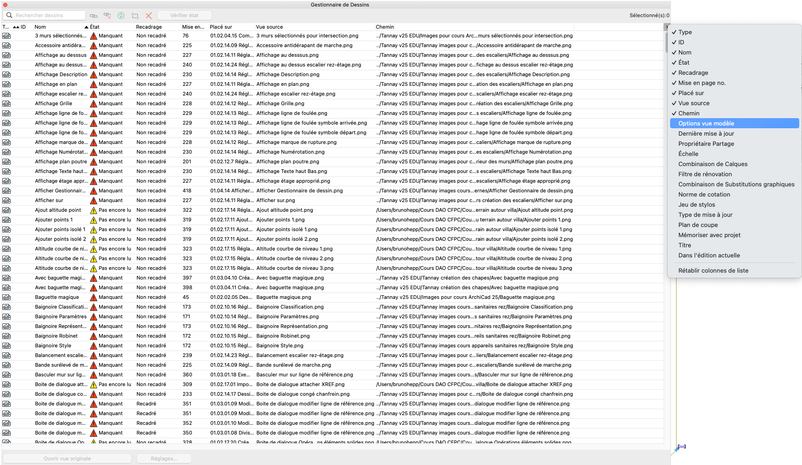Click the red warning icon of 'Affichage plan poutre' row
The width and height of the screenshot is (802, 465).
coord(94,162)
